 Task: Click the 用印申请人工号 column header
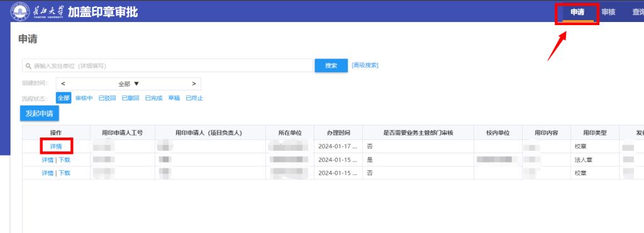(123, 133)
